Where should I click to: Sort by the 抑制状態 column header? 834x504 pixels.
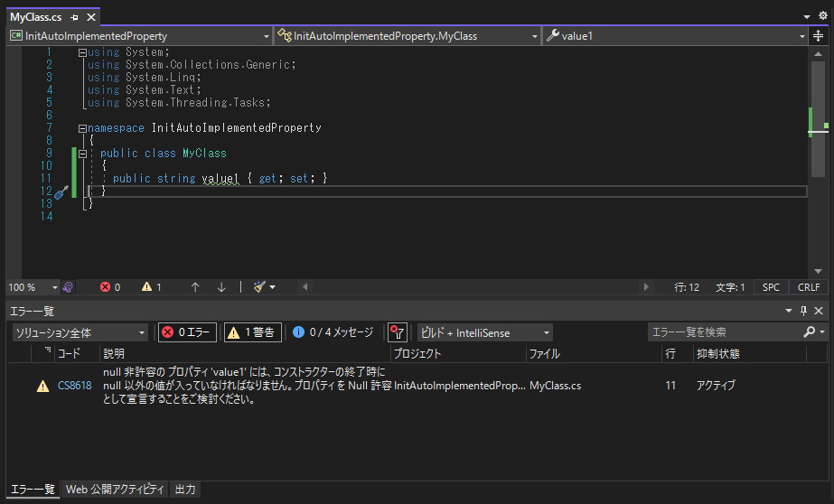click(750, 353)
